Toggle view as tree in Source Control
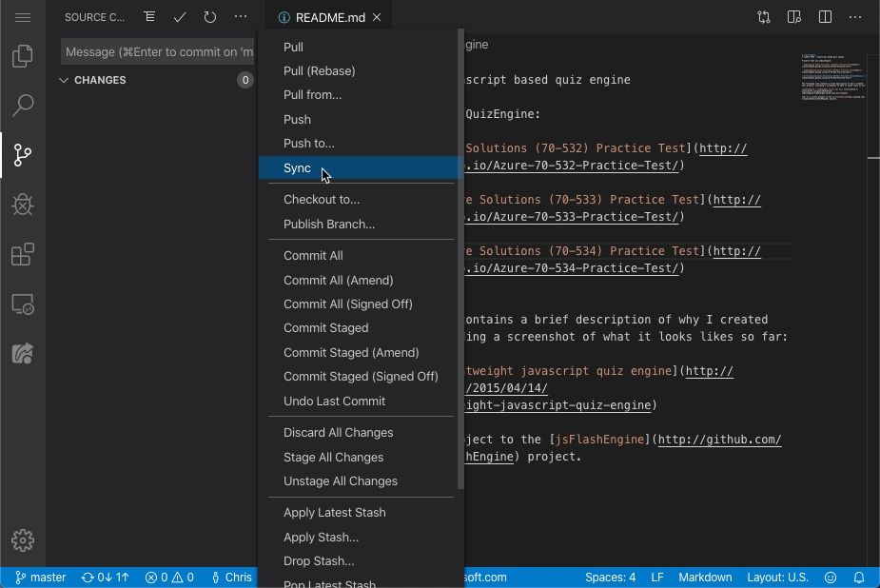880x588 pixels. tap(149, 17)
